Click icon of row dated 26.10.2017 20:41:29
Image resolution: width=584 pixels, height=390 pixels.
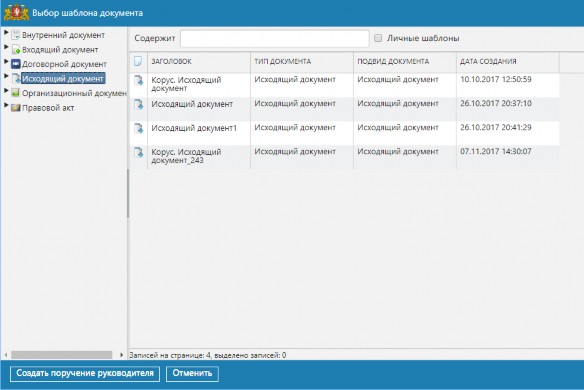click(x=139, y=129)
